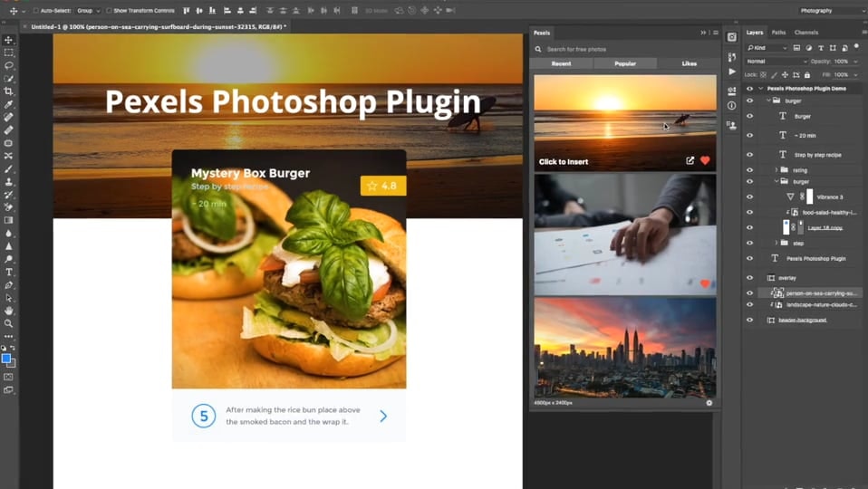Image resolution: width=868 pixels, height=489 pixels.
Task: Select the Clone Stamp tool
Action: [x=9, y=181]
